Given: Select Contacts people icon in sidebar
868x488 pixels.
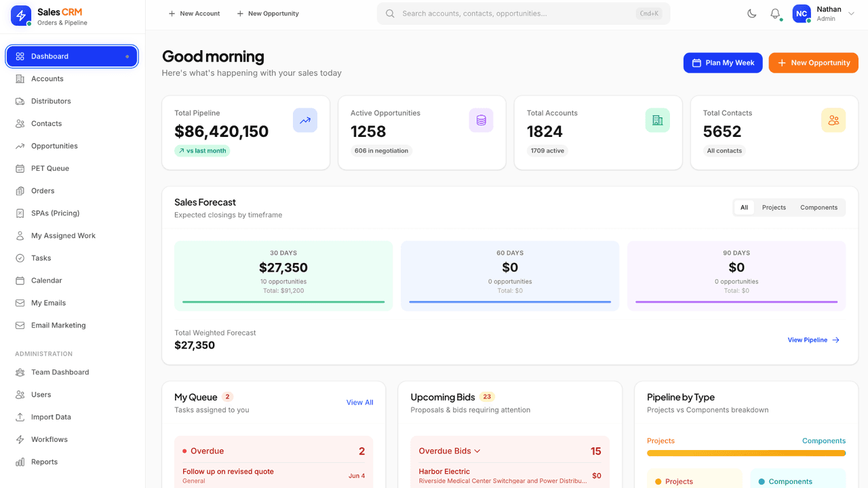Looking at the screenshot, I should (20, 123).
